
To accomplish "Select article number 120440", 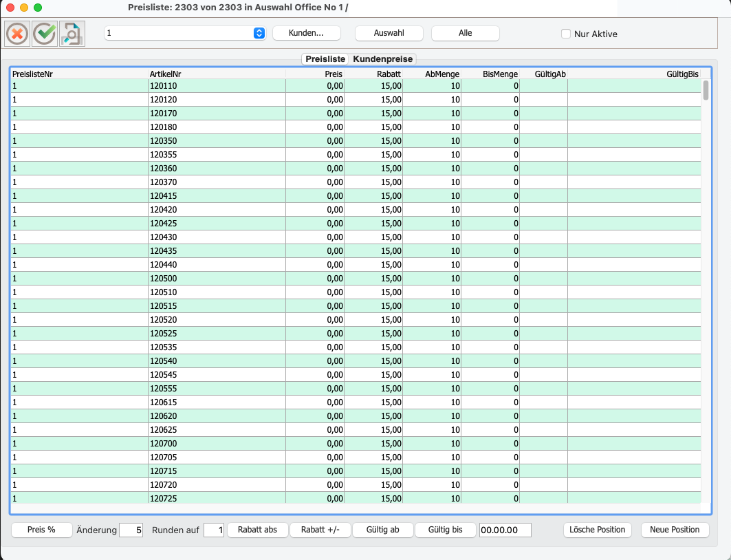I will coord(163,264).
